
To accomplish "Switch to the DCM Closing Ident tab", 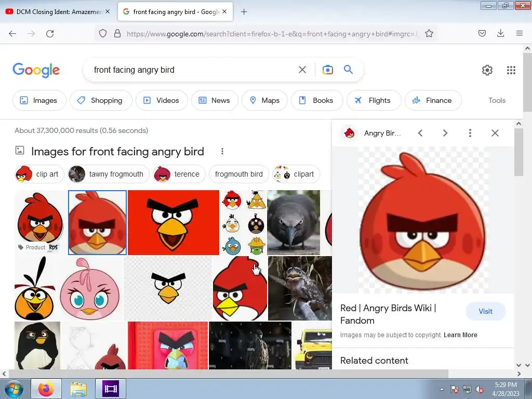I will click(x=58, y=12).
